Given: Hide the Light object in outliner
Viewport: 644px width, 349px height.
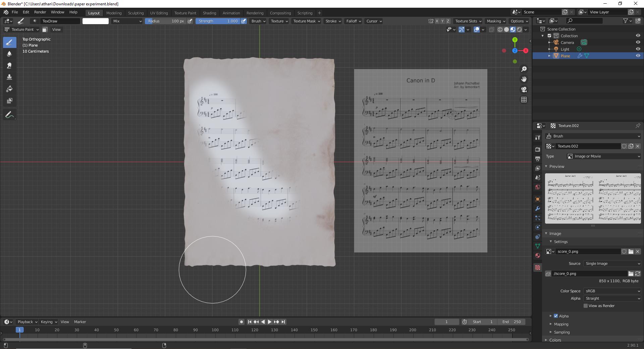Looking at the screenshot, I should point(638,49).
